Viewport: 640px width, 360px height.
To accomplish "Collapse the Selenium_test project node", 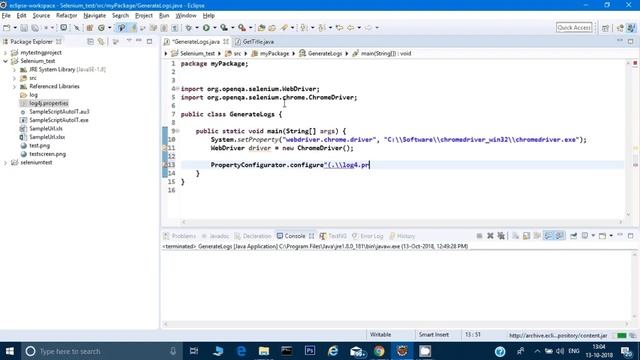I will click(x=5, y=61).
